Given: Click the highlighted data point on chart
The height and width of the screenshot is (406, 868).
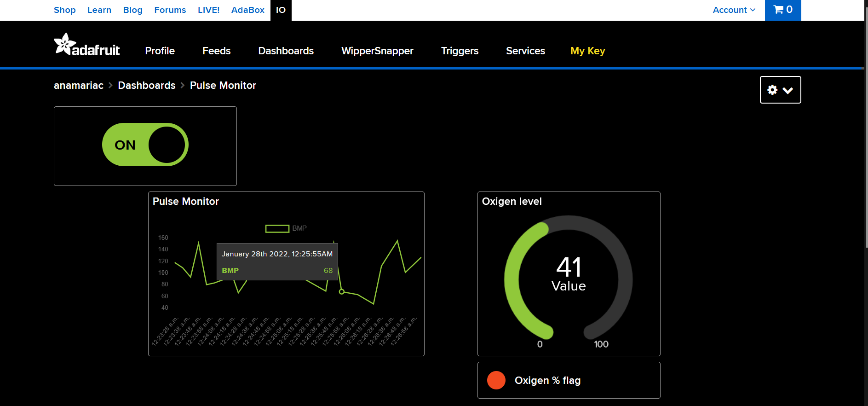Looking at the screenshot, I should point(342,292).
